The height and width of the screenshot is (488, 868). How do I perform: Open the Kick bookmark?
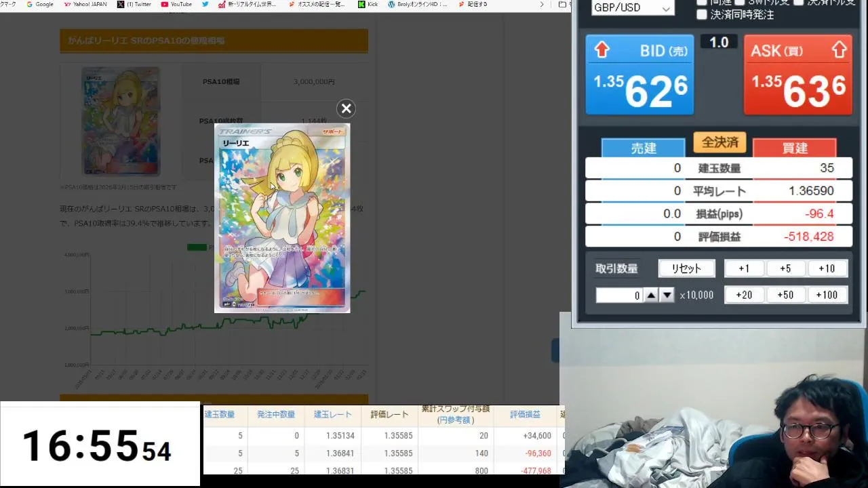[368, 4]
